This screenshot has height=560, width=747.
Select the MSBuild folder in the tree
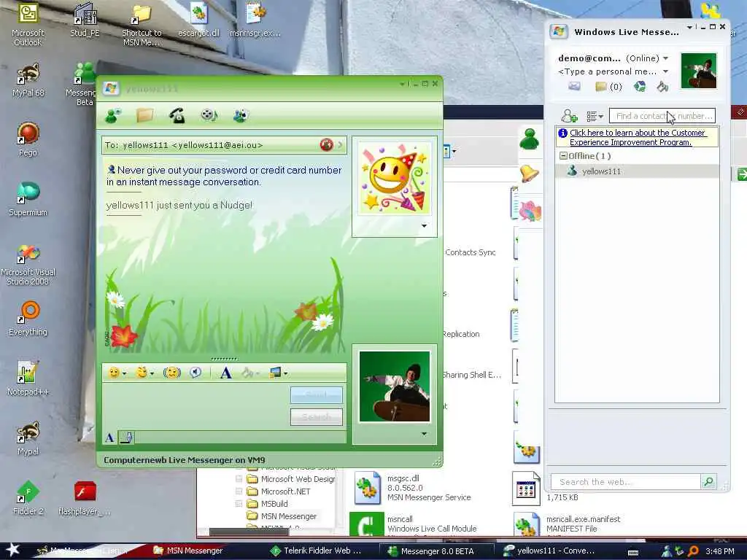tap(274, 503)
